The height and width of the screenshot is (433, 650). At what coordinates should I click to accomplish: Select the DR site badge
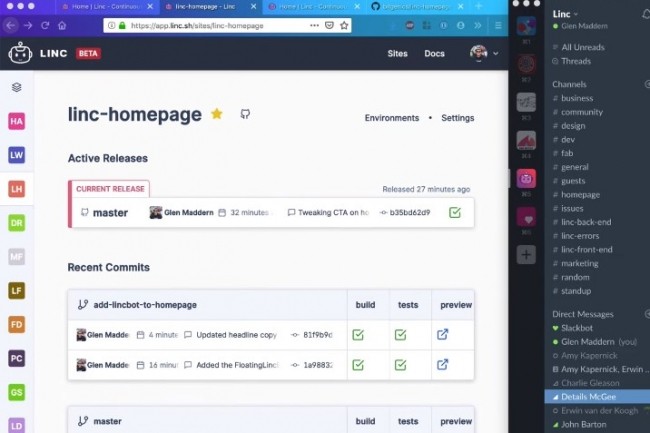(x=17, y=223)
